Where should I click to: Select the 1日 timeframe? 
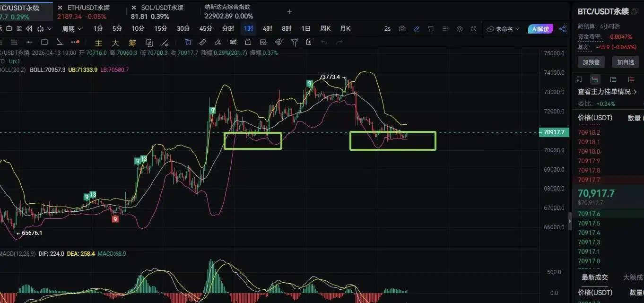pyautogui.click(x=306, y=29)
